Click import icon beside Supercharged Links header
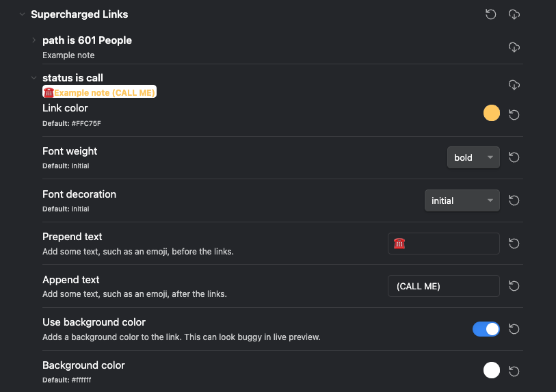Screen dimensions: 556x392 [514, 14]
